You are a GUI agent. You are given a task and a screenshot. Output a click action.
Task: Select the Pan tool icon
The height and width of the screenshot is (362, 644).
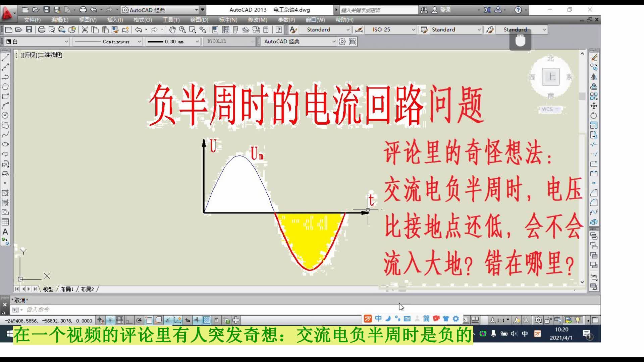172,29
